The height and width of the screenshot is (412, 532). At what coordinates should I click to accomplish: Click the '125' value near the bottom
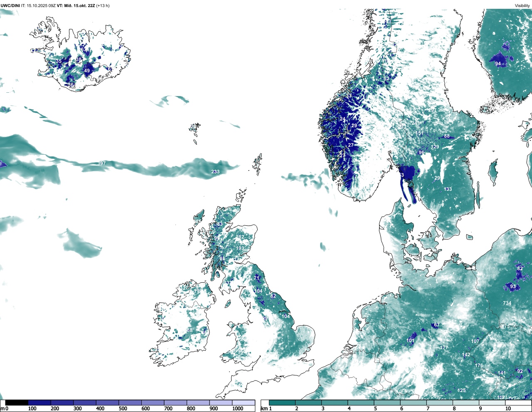click(462, 390)
